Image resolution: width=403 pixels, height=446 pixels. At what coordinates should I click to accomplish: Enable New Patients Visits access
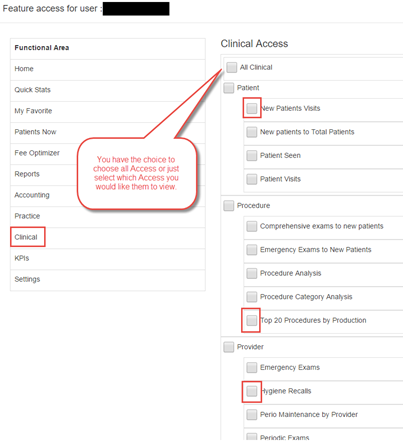[x=252, y=108]
